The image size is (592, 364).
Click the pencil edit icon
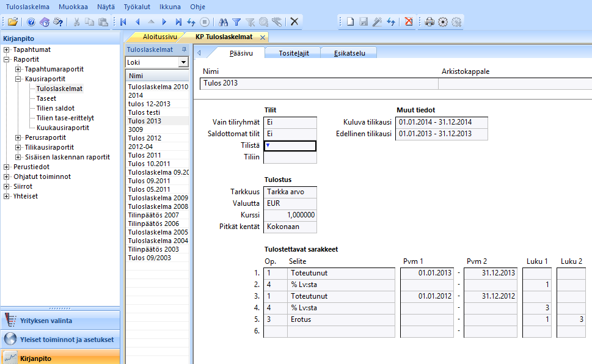click(377, 21)
